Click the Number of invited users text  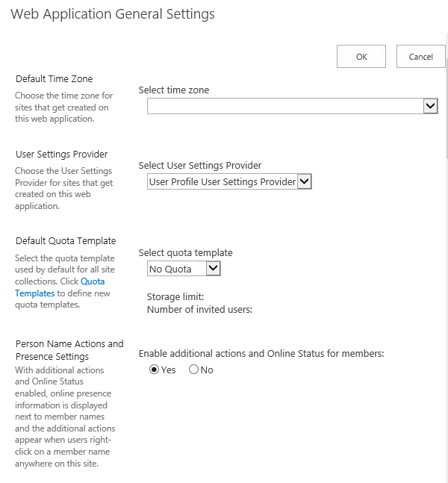tap(199, 308)
